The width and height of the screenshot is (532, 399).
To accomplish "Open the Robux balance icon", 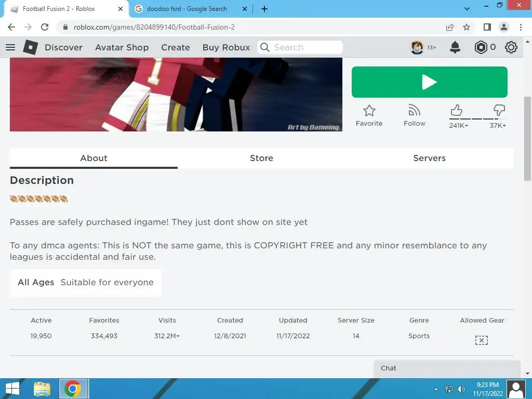I will pos(481,47).
